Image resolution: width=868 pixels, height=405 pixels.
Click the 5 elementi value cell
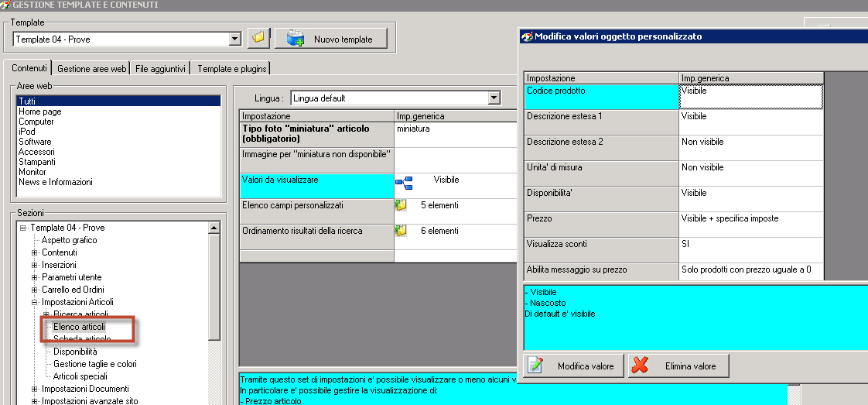point(456,211)
